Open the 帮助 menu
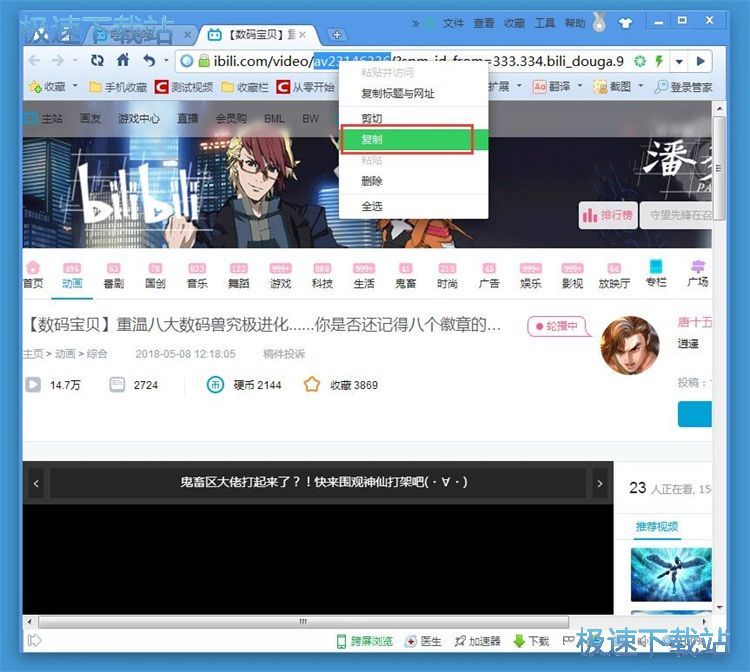The height and width of the screenshot is (672, 750). pos(574,23)
